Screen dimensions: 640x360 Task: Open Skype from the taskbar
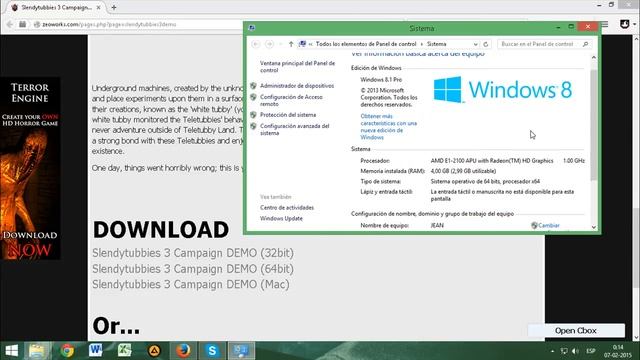click(x=212, y=351)
